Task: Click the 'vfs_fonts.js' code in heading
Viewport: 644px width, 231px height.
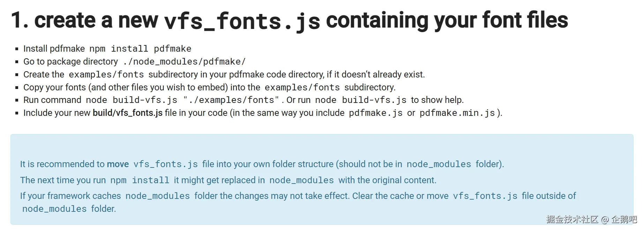Action: click(242, 21)
